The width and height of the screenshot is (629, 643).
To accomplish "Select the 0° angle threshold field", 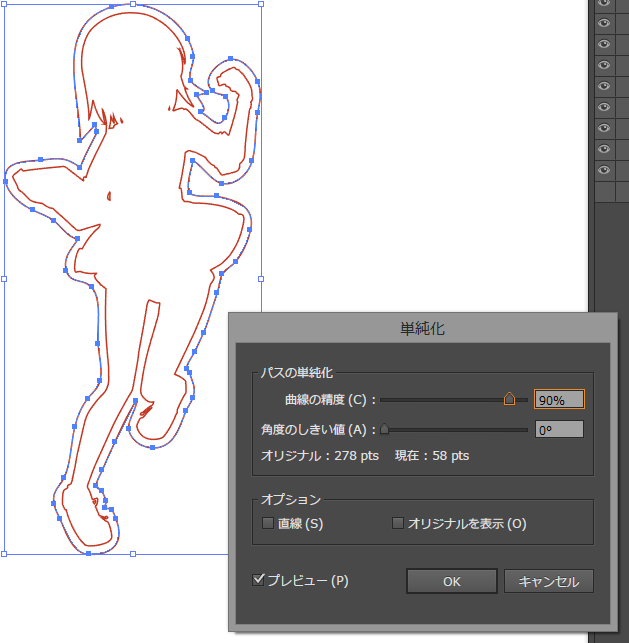I will pos(559,430).
